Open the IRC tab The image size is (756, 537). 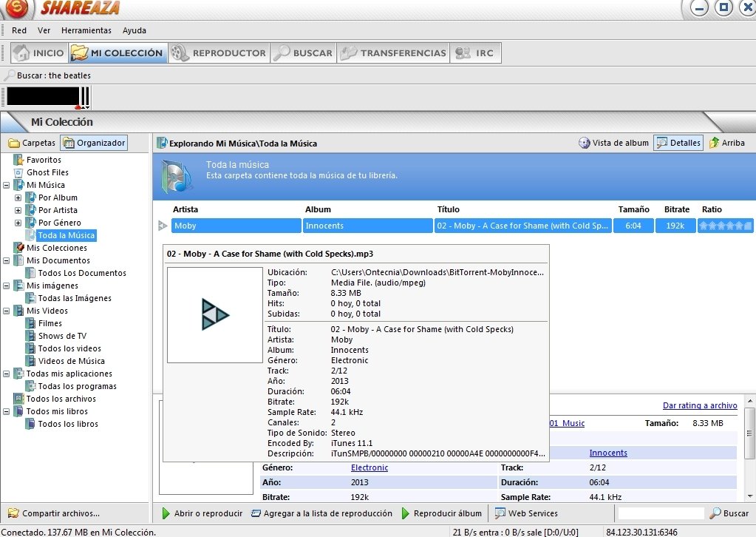tap(475, 53)
